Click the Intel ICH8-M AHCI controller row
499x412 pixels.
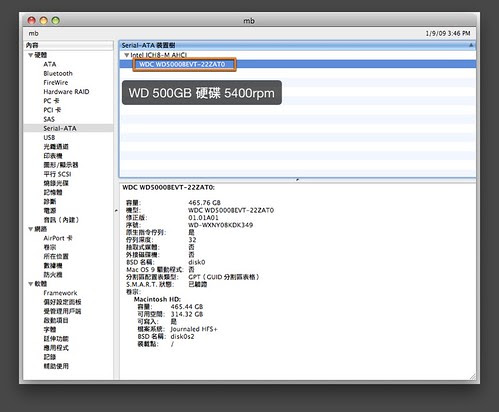point(297,55)
